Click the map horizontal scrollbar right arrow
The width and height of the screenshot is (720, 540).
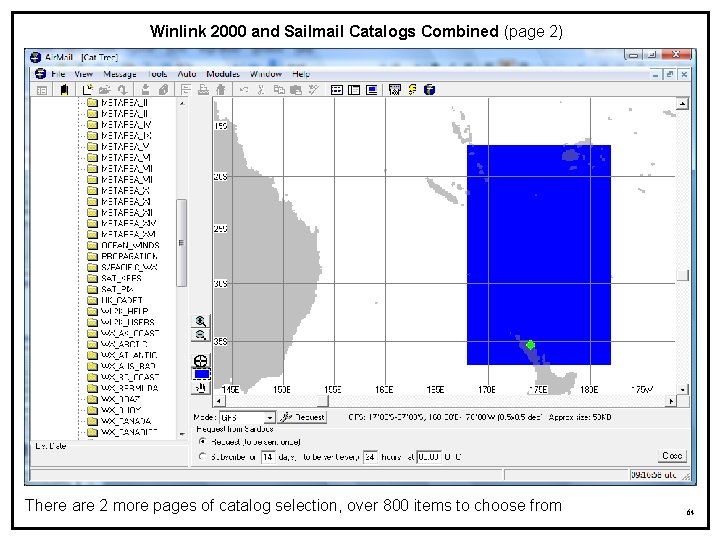coord(671,401)
